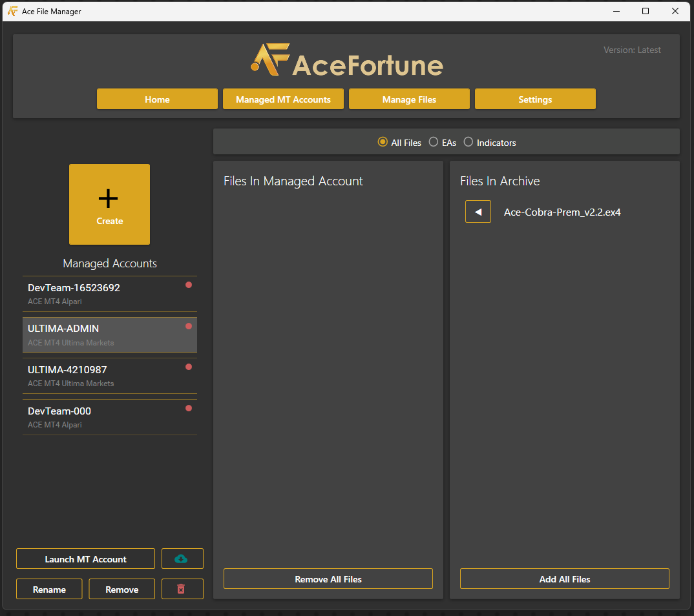This screenshot has width=694, height=616.
Task: Open the Settings tab
Action: click(x=535, y=99)
